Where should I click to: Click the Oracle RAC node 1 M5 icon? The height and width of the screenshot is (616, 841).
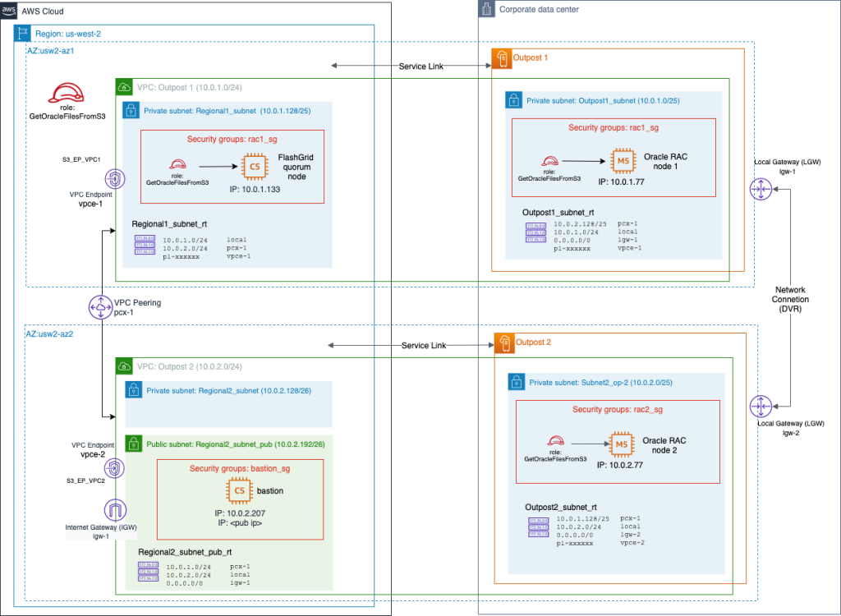(x=622, y=161)
